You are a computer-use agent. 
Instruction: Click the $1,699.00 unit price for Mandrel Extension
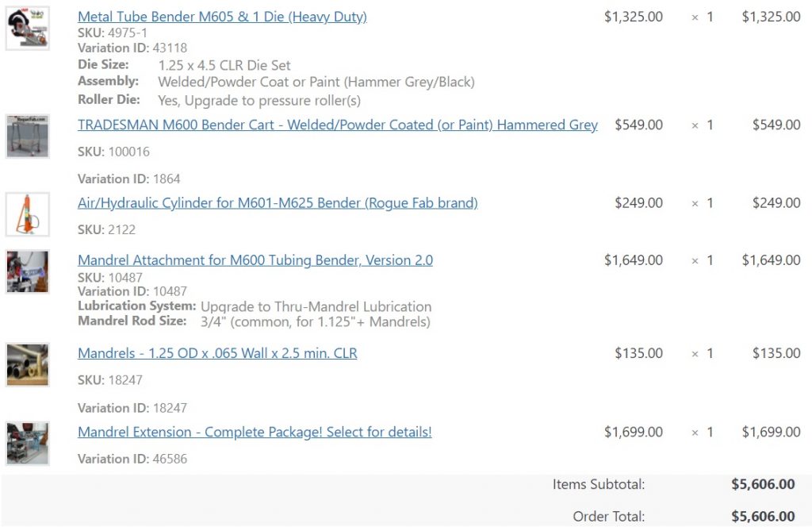(634, 433)
